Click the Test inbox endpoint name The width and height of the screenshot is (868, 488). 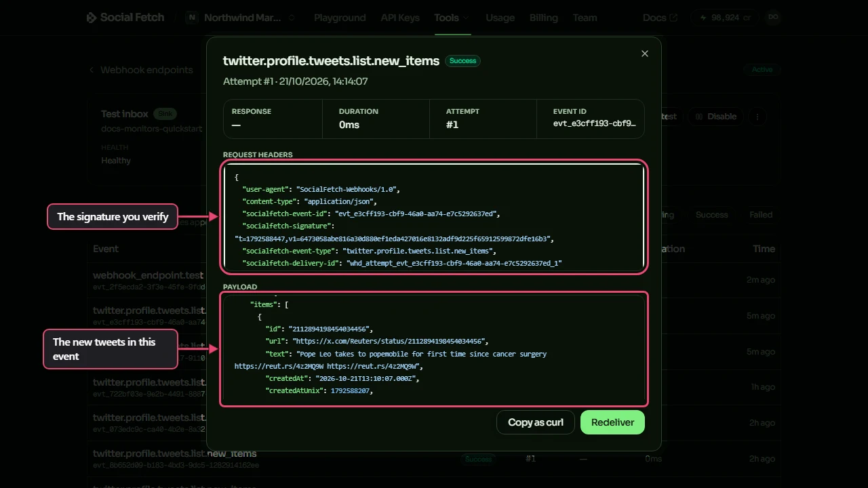[124, 114]
